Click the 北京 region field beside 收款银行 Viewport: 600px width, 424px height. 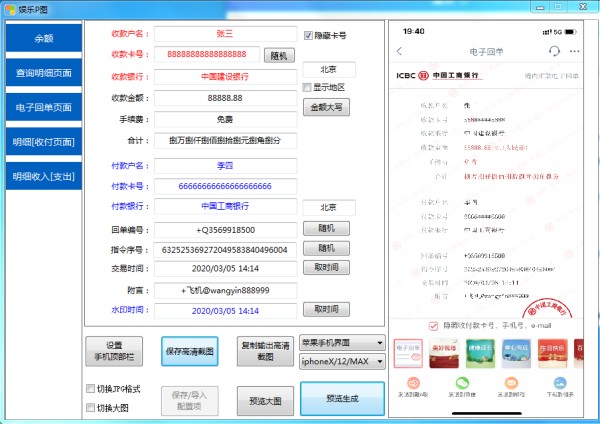pyautogui.click(x=329, y=70)
